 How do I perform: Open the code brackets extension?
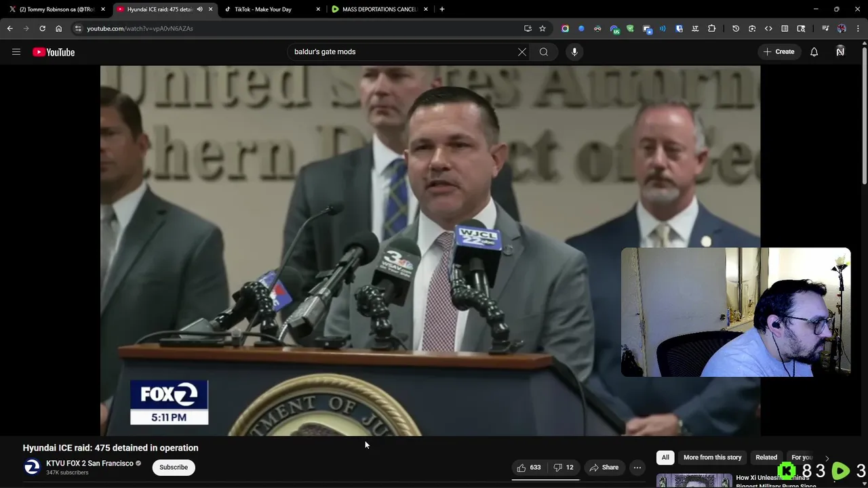coord(768,28)
